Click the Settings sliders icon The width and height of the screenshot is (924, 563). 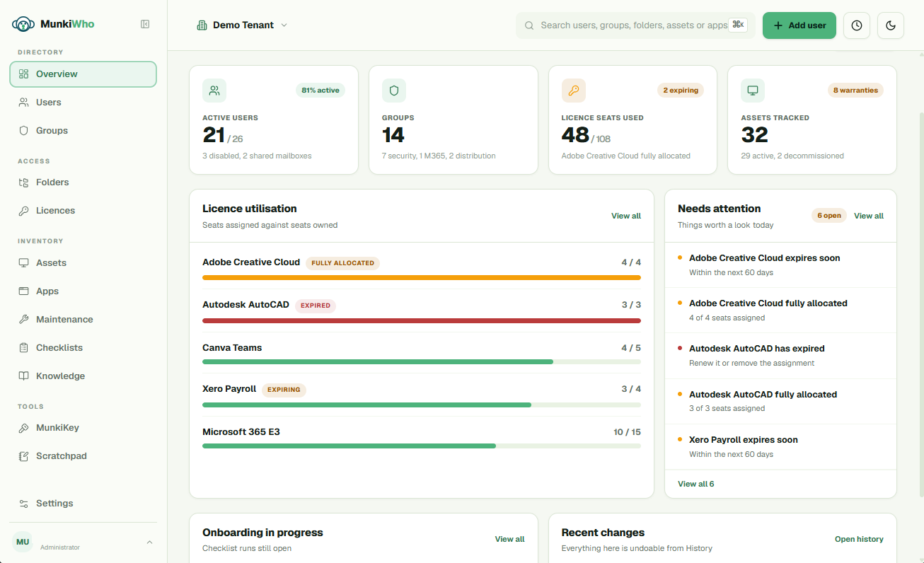coord(23,503)
